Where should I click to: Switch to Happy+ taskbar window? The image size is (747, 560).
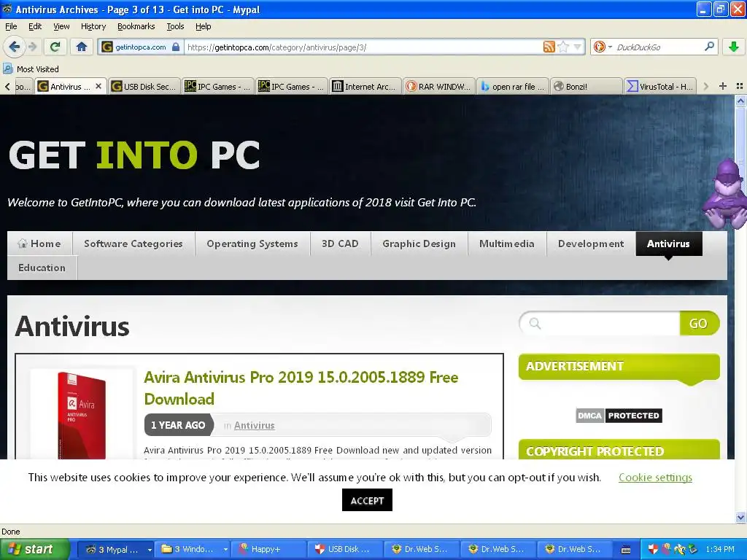270,549
